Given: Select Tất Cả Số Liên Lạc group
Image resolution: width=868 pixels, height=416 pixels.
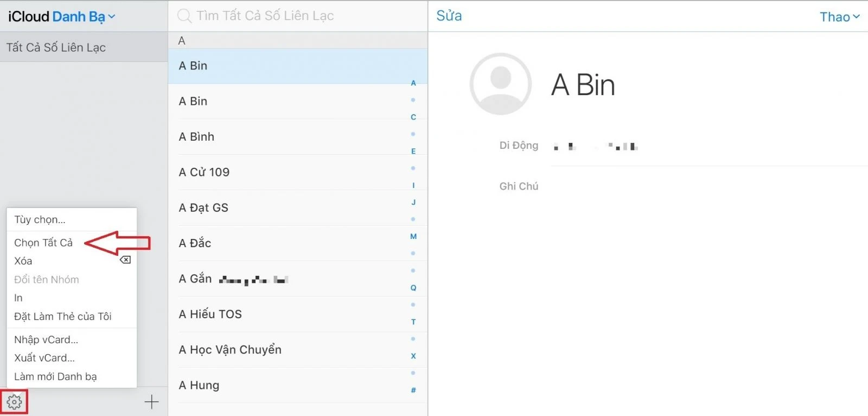Looking at the screenshot, I should [56, 47].
